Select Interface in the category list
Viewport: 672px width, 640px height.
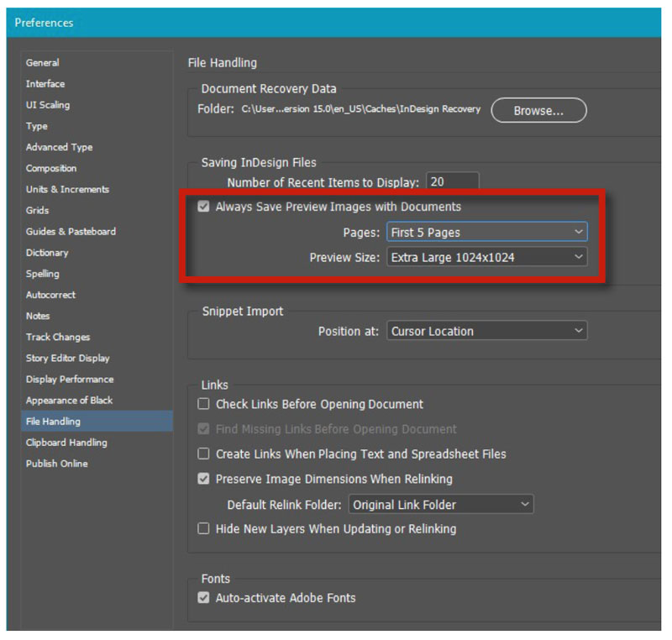click(x=45, y=84)
